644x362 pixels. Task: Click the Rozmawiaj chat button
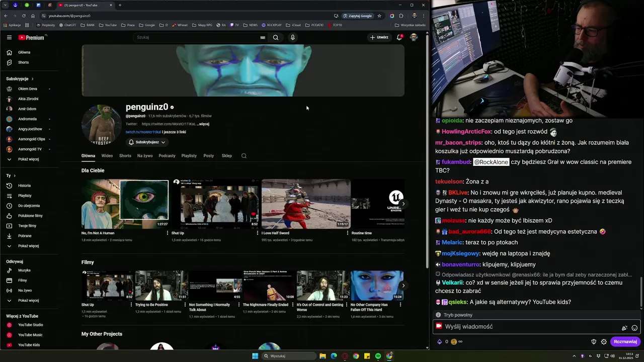[x=625, y=342]
